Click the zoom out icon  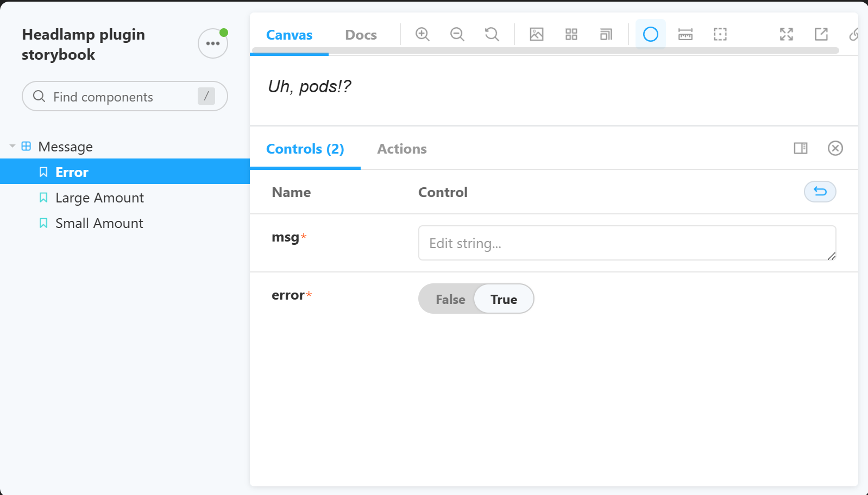click(x=457, y=34)
